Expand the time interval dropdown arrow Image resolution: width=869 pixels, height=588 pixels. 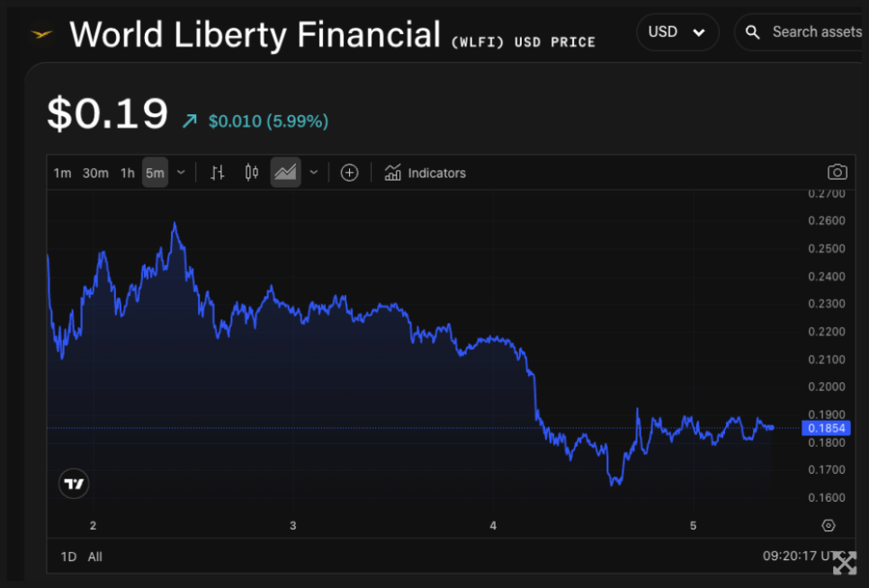181,173
